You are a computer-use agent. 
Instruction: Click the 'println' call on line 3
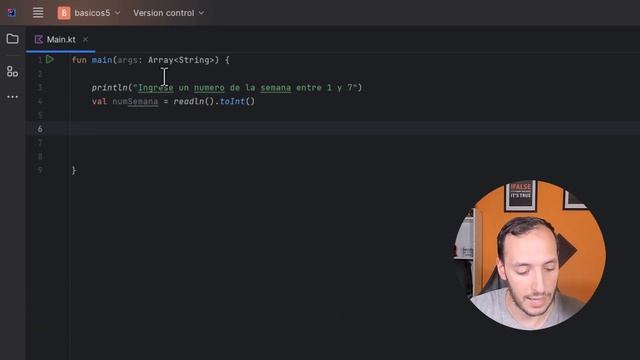[x=110, y=87]
